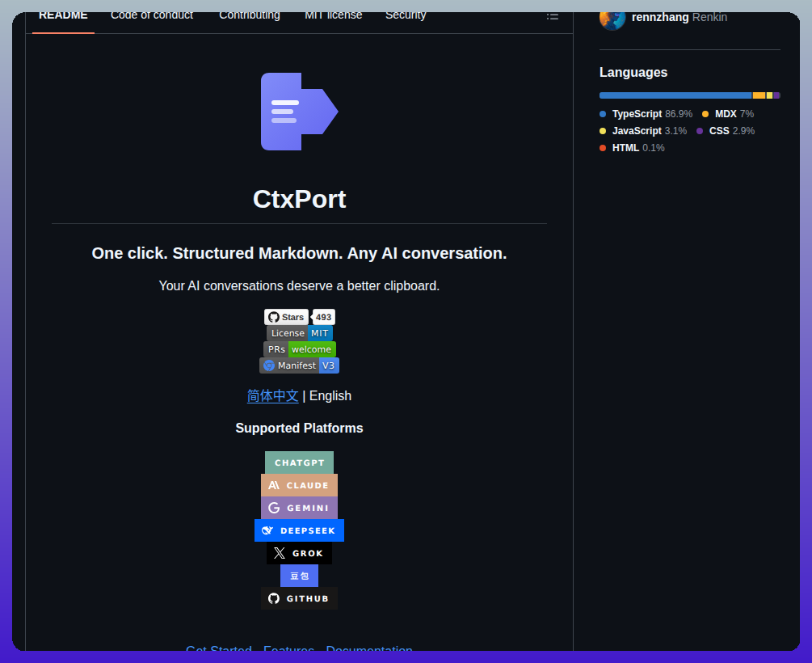Open the Security tab

406,17
